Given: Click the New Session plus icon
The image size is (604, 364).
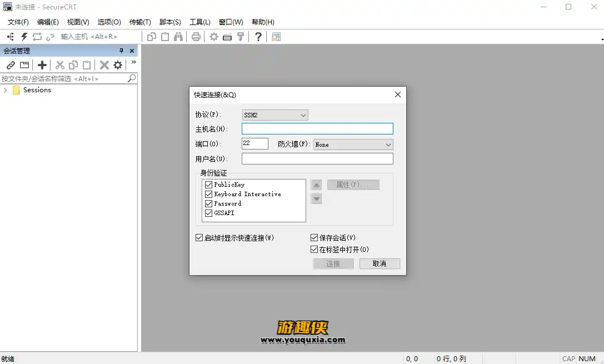Looking at the screenshot, I should tap(42, 65).
